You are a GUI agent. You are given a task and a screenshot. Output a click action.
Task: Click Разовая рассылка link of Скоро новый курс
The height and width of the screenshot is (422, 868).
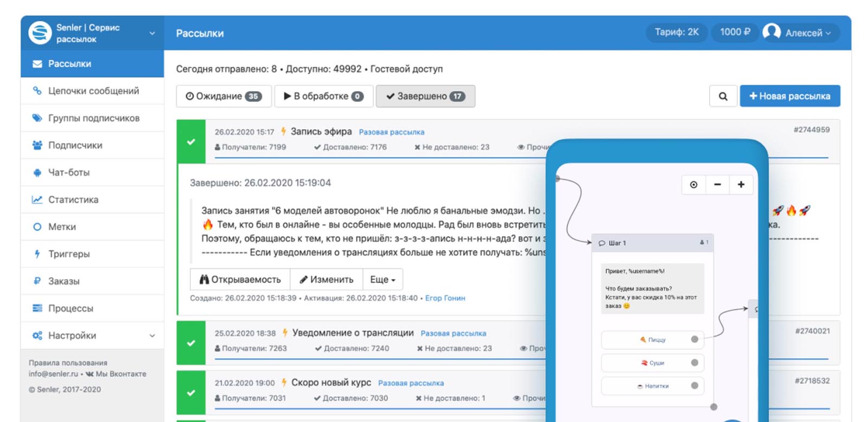[411, 383]
